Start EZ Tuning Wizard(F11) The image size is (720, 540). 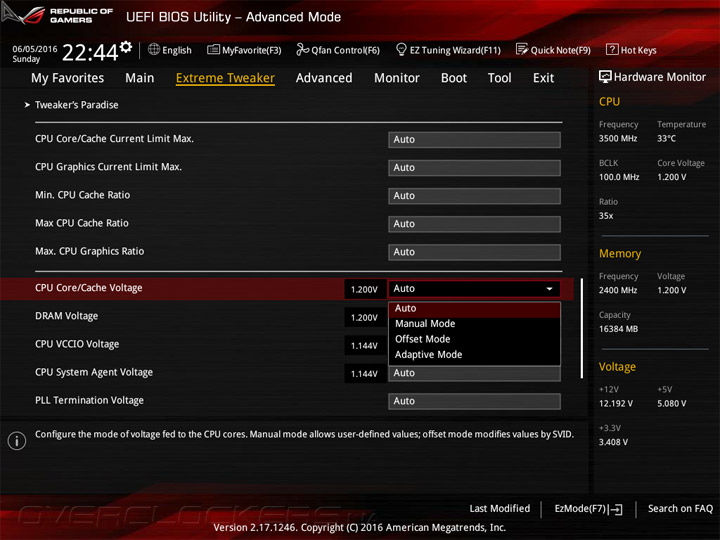448,50
